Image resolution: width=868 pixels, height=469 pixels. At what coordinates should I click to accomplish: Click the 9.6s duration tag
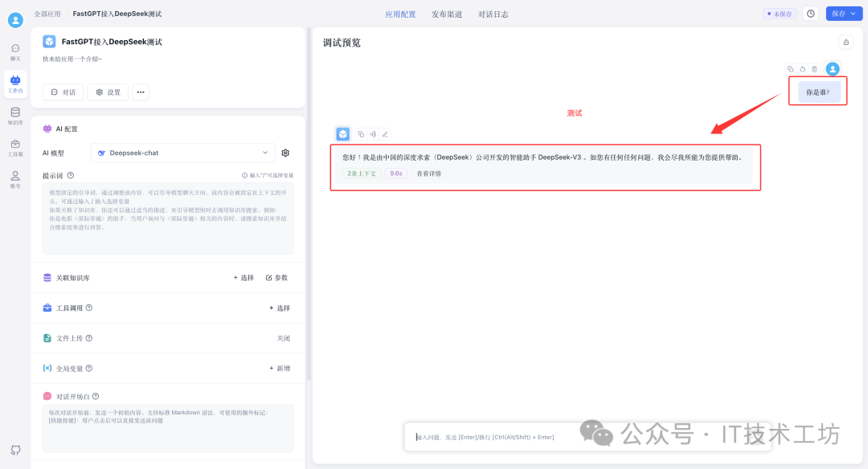pos(395,173)
